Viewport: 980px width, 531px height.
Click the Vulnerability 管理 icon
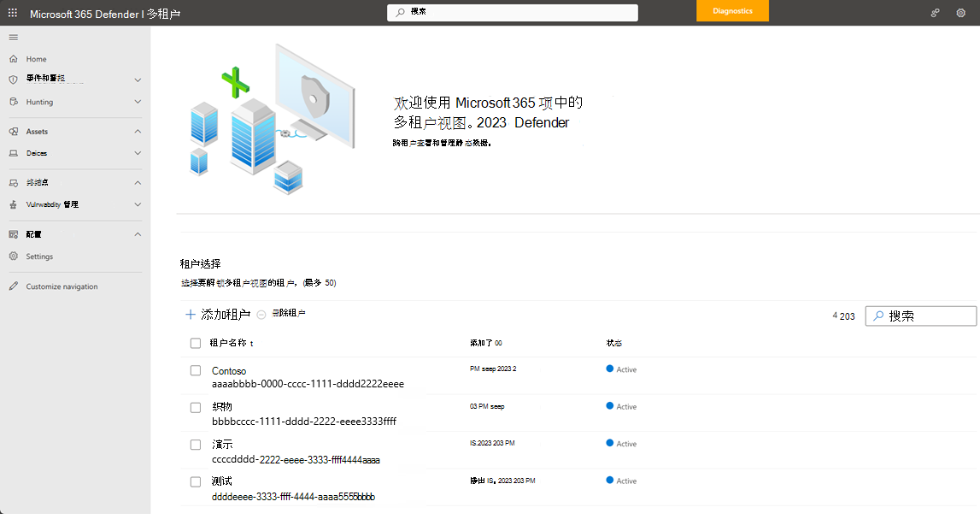point(13,204)
